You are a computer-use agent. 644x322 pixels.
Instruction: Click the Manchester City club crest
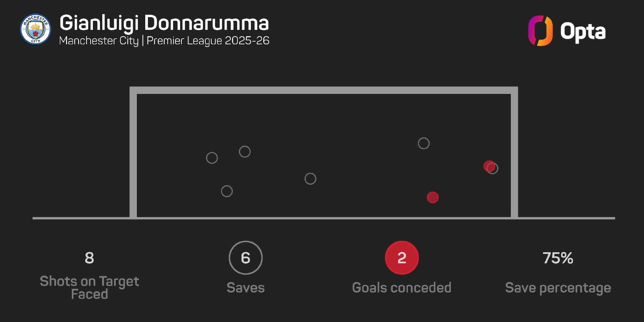coord(36,29)
